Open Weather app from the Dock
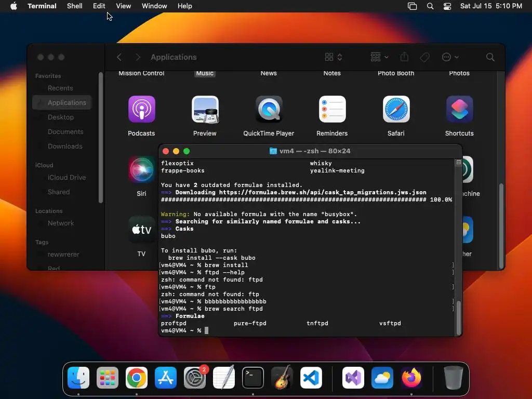The width and height of the screenshot is (532, 399). (x=382, y=378)
